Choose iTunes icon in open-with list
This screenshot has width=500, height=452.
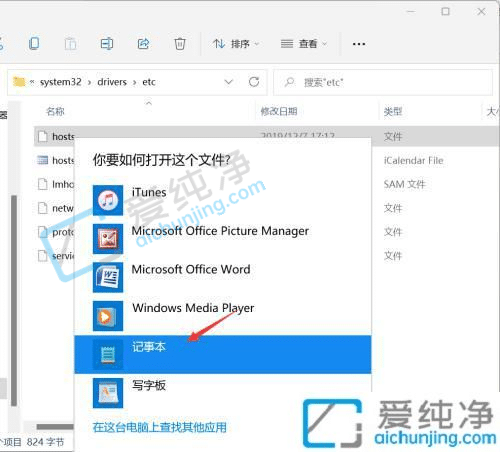tap(108, 200)
